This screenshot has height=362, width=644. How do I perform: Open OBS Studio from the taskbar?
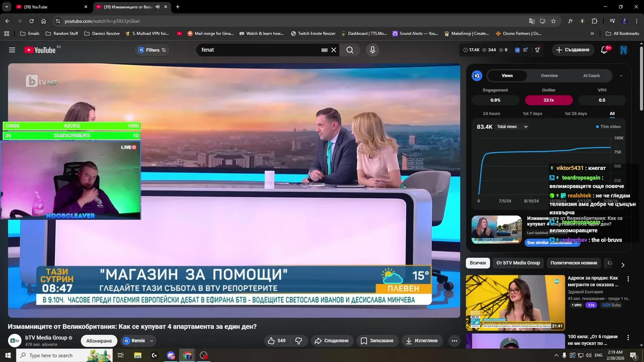click(204, 355)
